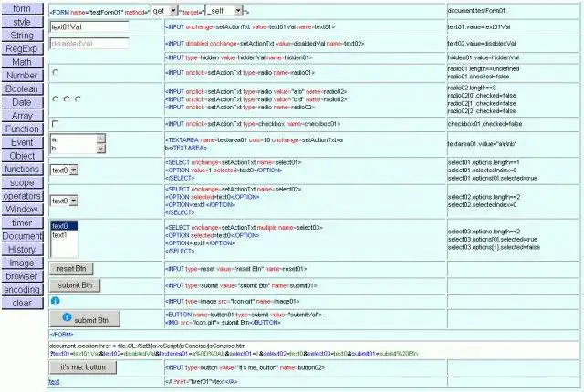Open the RegExp menu item
The width and height of the screenshot is (584, 392).
point(22,48)
